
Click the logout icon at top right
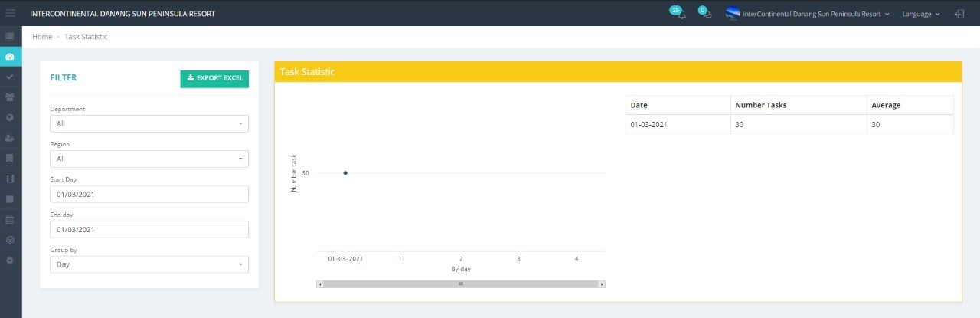[959, 14]
